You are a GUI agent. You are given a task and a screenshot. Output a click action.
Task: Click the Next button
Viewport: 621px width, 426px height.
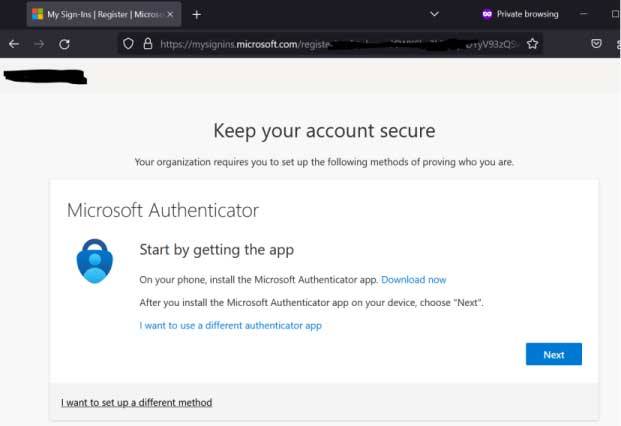pos(553,355)
